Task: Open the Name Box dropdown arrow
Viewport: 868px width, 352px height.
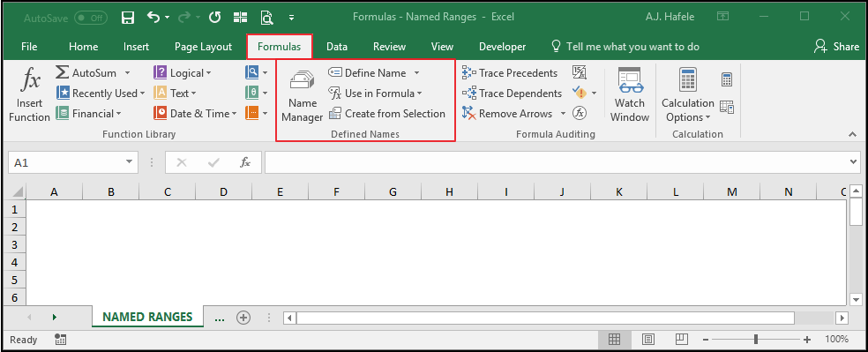Action: click(130, 162)
